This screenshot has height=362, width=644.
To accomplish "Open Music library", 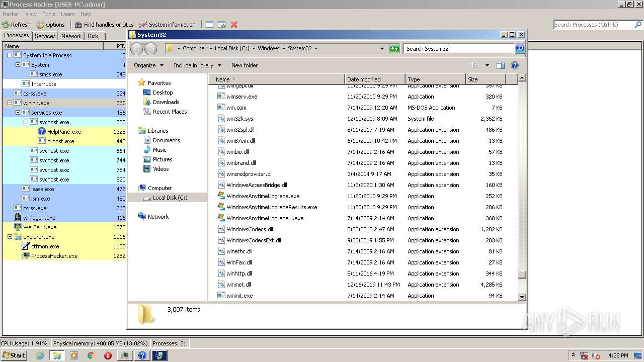I will [159, 150].
